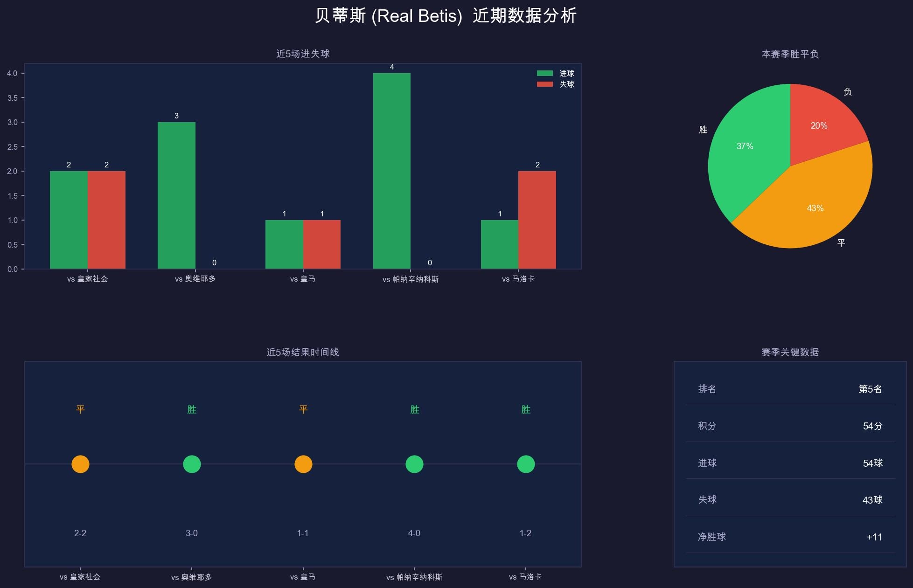This screenshot has width=913, height=588.
Task: Click the red conceded bar for 马洛卡
Action: pos(537,220)
